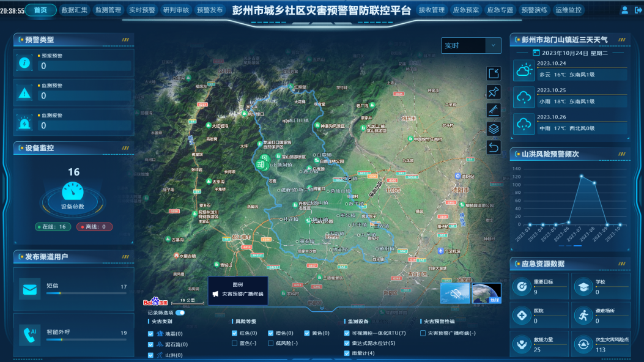The height and width of the screenshot is (362, 644).
Task: Click the 短信 channel progress bar
Action: [86, 294]
